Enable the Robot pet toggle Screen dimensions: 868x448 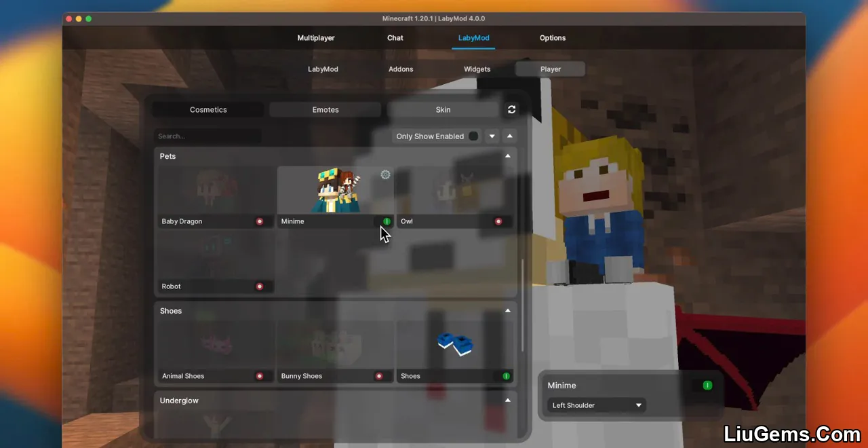click(x=259, y=286)
